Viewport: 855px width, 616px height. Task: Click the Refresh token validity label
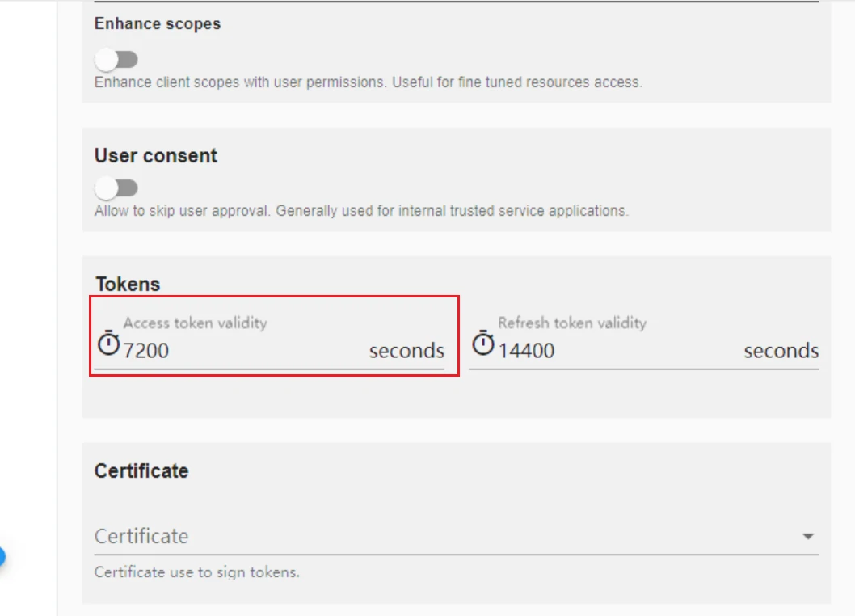(x=572, y=323)
